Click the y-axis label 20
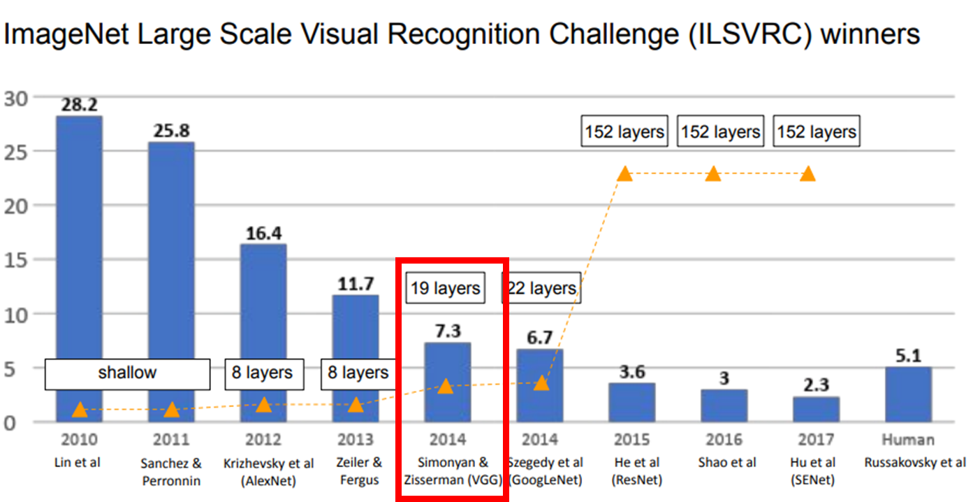The width and height of the screenshot is (980, 502). pos(16,206)
